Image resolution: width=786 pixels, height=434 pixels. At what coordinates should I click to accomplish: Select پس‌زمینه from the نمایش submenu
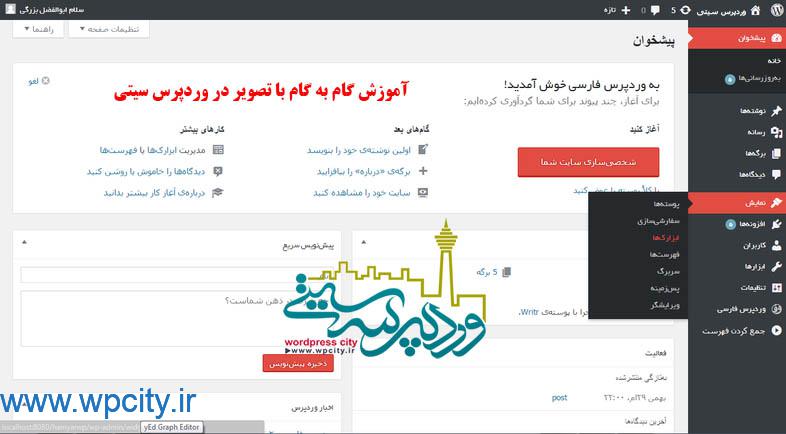[665, 288]
